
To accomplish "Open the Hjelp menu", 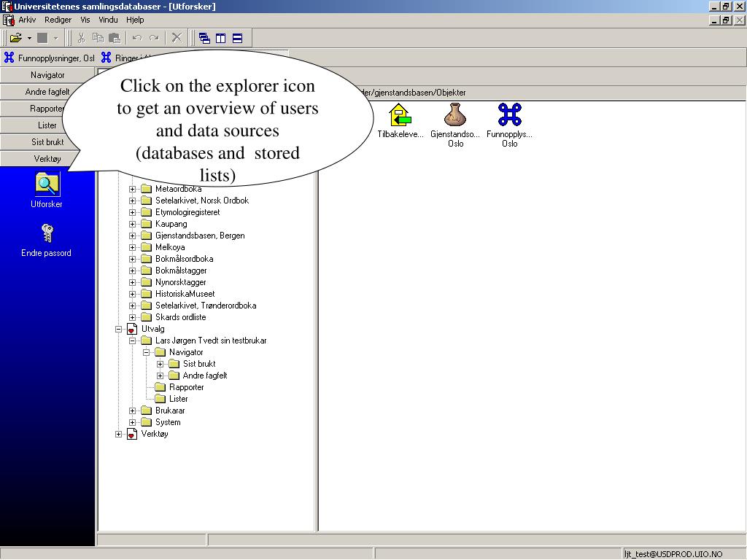I will (135, 20).
